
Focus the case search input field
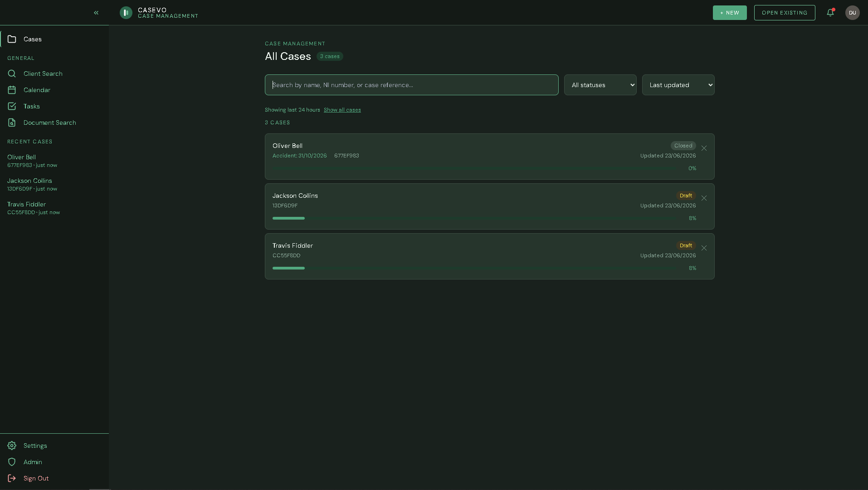point(412,85)
